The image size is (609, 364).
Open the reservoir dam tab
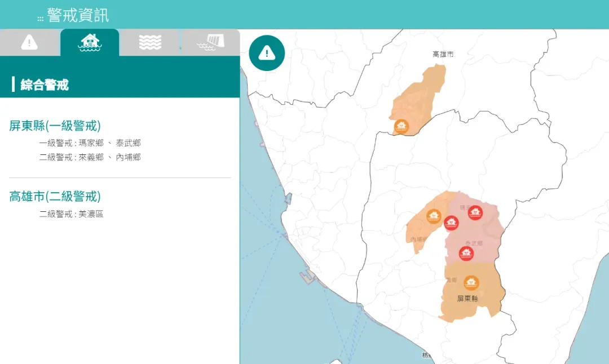click(210, 42)
